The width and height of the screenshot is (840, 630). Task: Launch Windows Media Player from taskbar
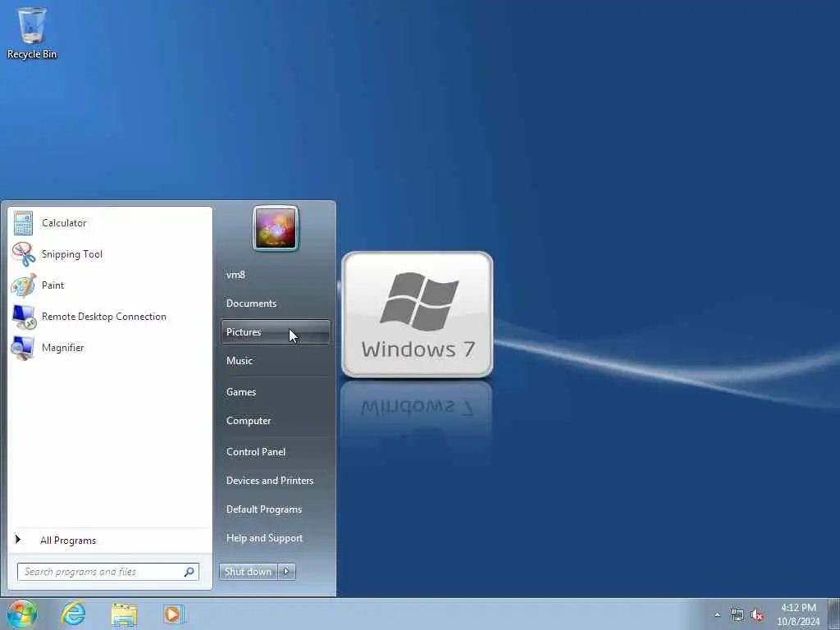174,614
